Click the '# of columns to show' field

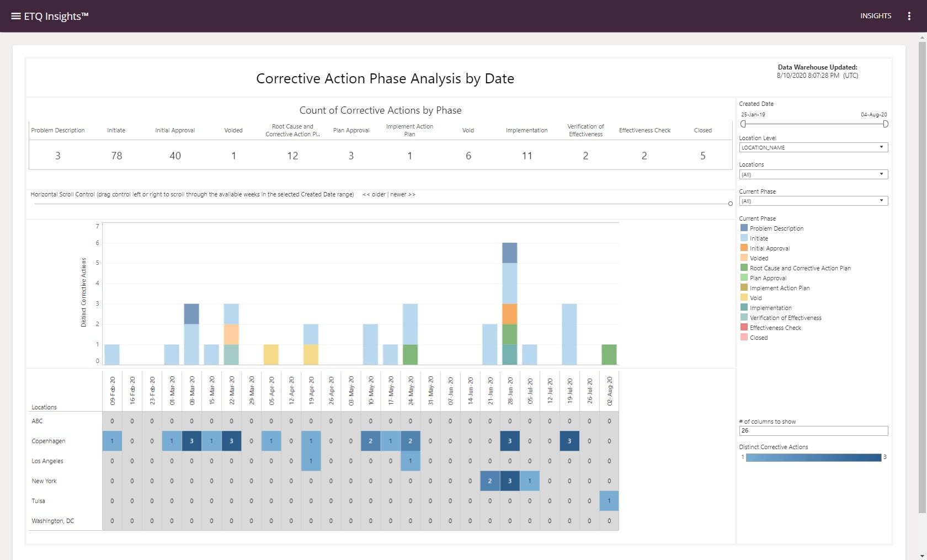(x=813, y=431)
